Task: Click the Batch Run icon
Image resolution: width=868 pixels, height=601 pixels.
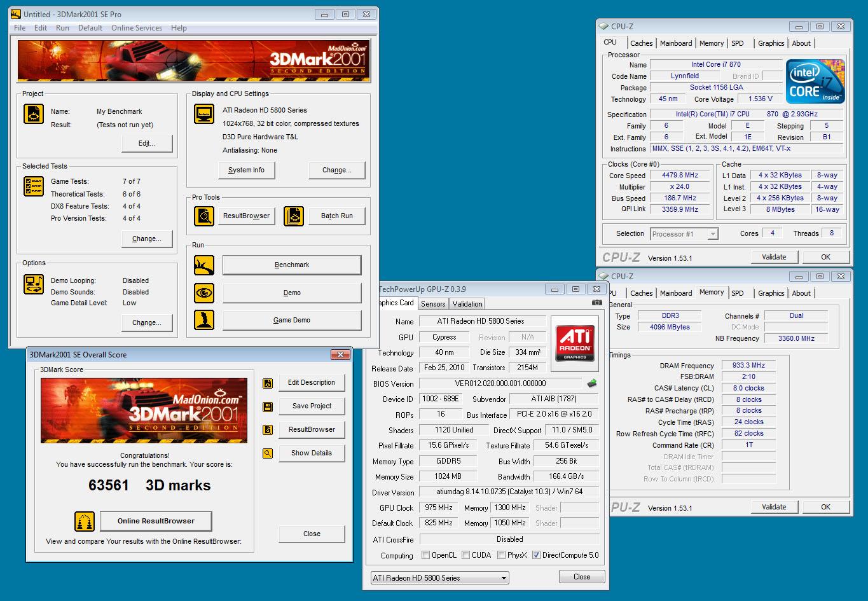Action: tap(293, 216)
